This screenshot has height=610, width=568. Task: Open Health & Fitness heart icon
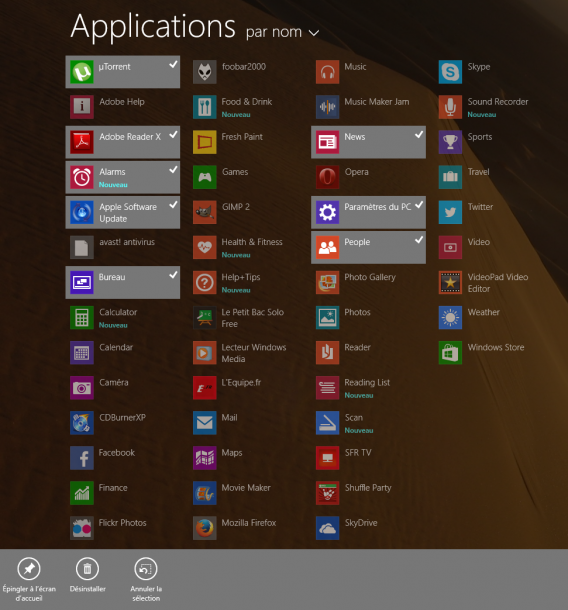[x=205, y=247]
